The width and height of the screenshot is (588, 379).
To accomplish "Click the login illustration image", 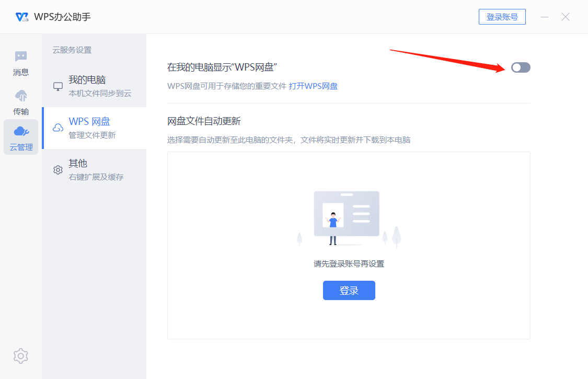I will tap(349, 219).
